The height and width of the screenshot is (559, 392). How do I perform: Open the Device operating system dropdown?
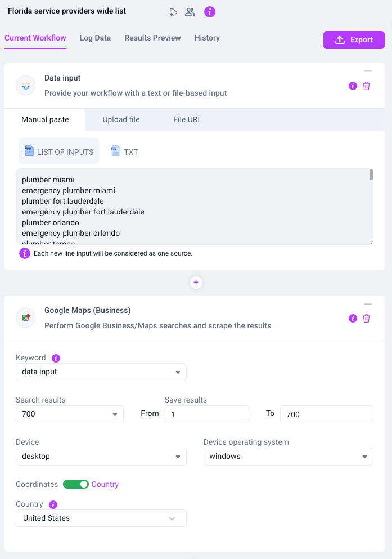coord(288,457)
